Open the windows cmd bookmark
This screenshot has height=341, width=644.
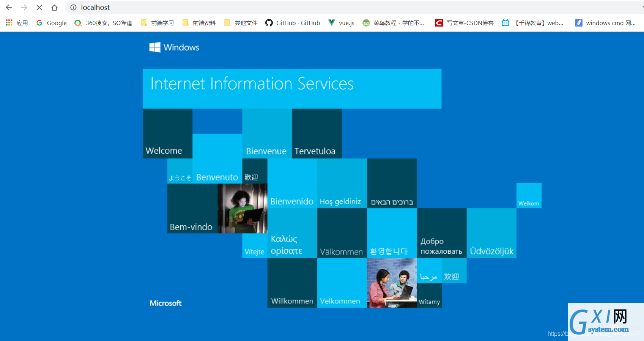click(605, 23)
